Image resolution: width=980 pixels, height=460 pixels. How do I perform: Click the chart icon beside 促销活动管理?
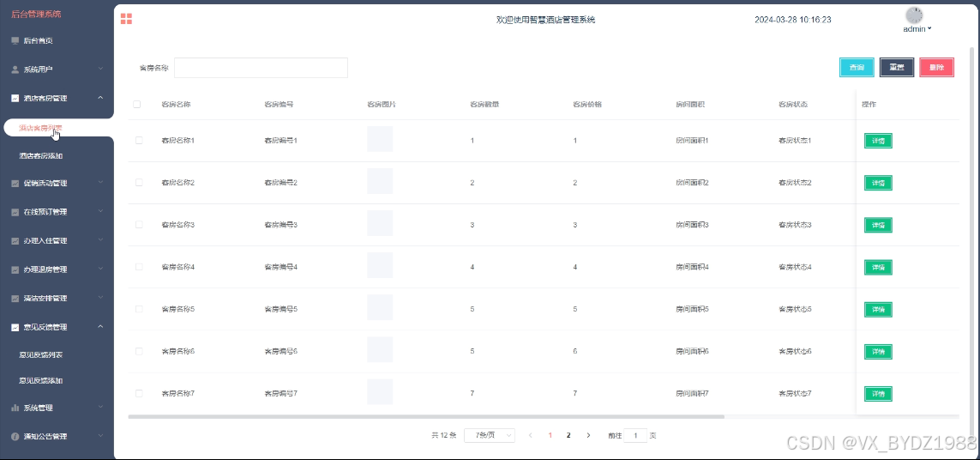coord(15,184)
